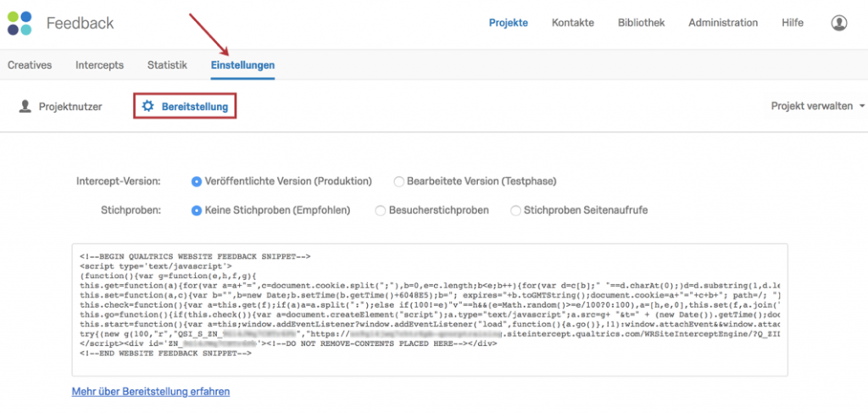The width and height of the screenshot is (868, 413).
Task: Open the Projekte menu
Action: coord(509,23)
